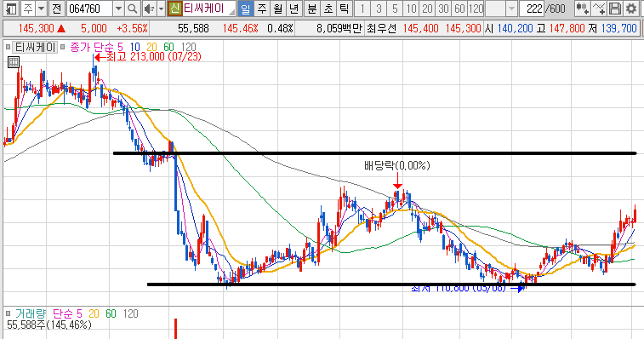Open chart settings gear icon
This screenshot has height=339, width=644.
tap(631, 9)
